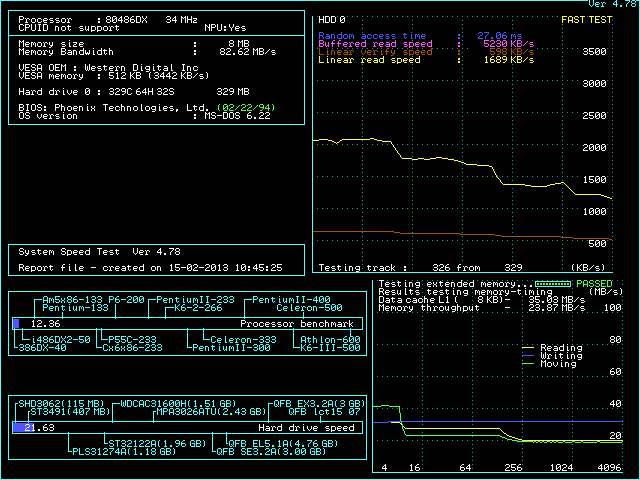The image size is (640, 480).
Task: Click the ST3491(407 MB) drive reference
Action: [71, 412]
